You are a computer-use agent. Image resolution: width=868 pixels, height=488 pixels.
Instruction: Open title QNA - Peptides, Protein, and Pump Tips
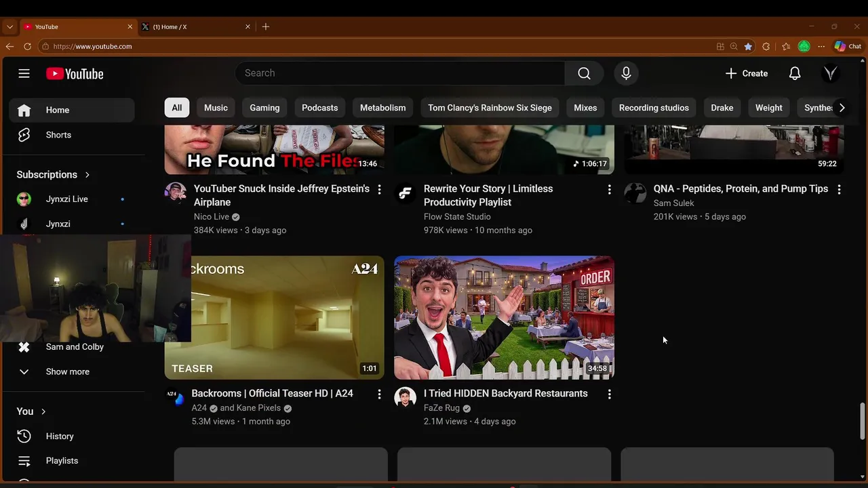click(x=741, y=189)
